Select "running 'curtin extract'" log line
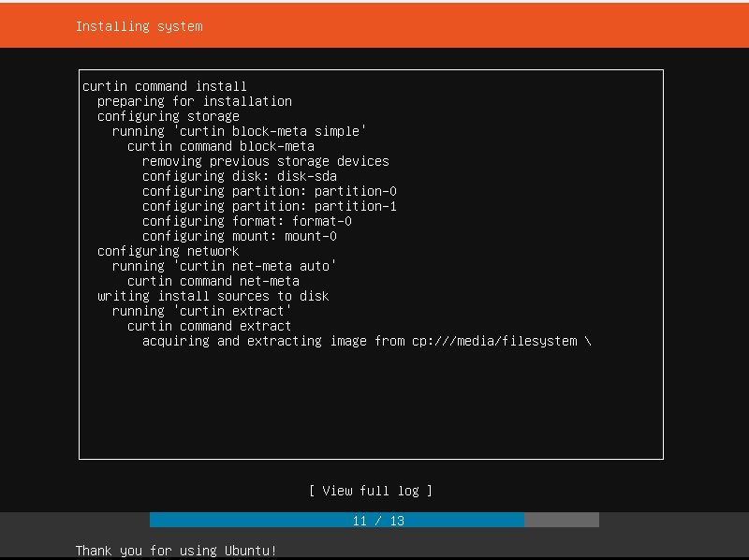Screen dimensions: 749x560 (201, 311)
